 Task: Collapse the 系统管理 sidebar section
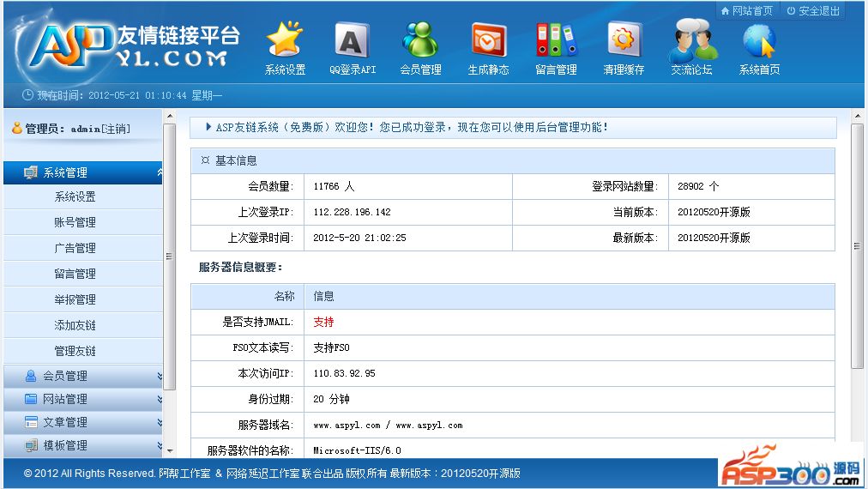[x=160, y=172]
